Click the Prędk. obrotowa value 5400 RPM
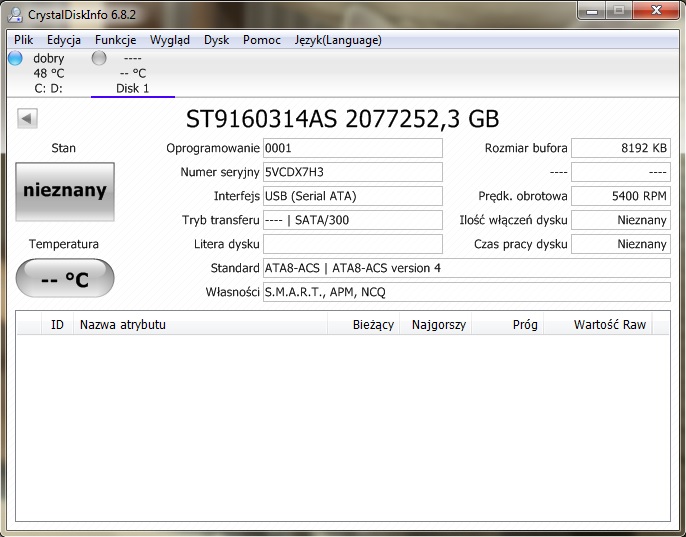This screenshot has width=686, height=537. point(621,196)
